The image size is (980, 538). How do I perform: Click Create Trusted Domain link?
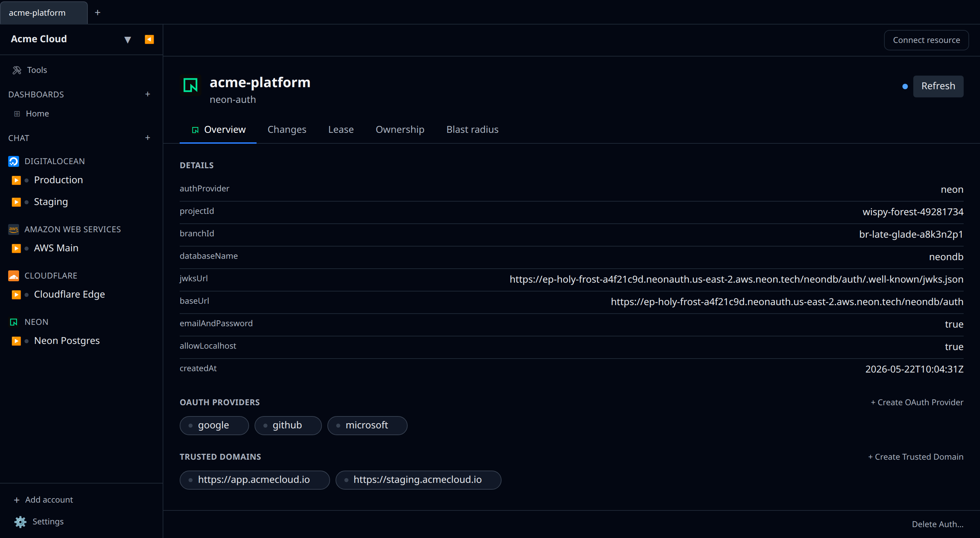[915, 457]
